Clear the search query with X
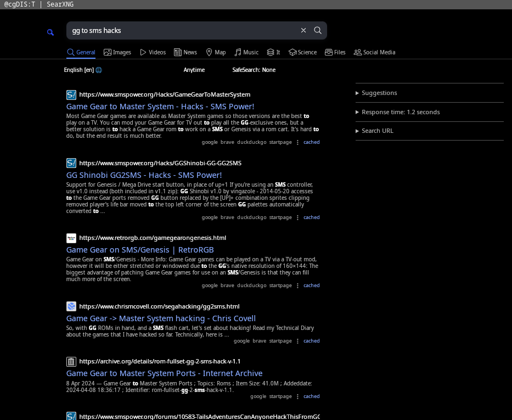This screenshot has width=512, height=420. pos(303,30)
